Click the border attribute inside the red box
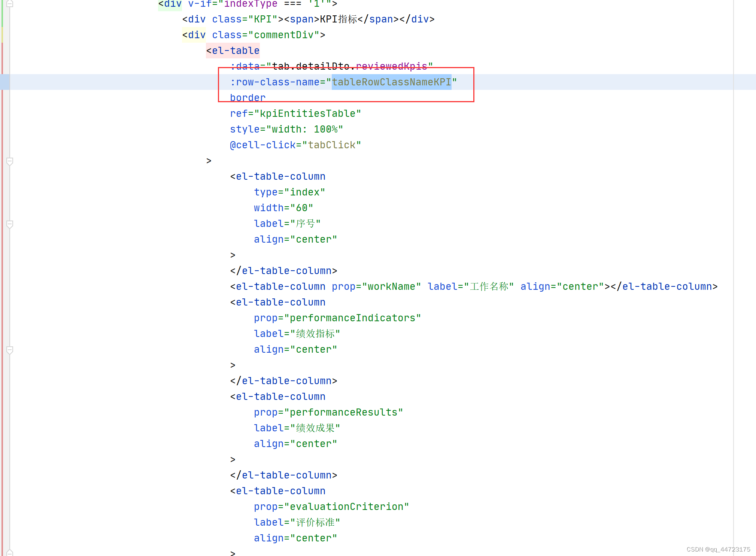Image resolution: width=756 pixels, height=556 pixels. point(248,98)
